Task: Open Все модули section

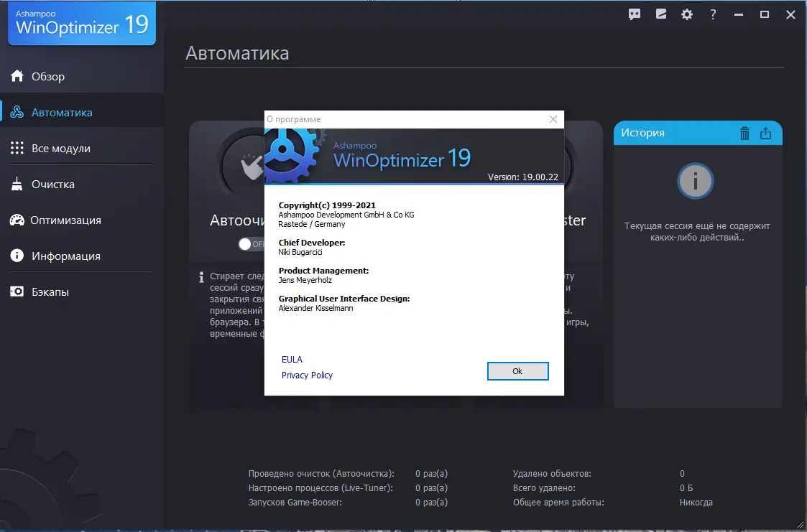Action: coord(83,148)
